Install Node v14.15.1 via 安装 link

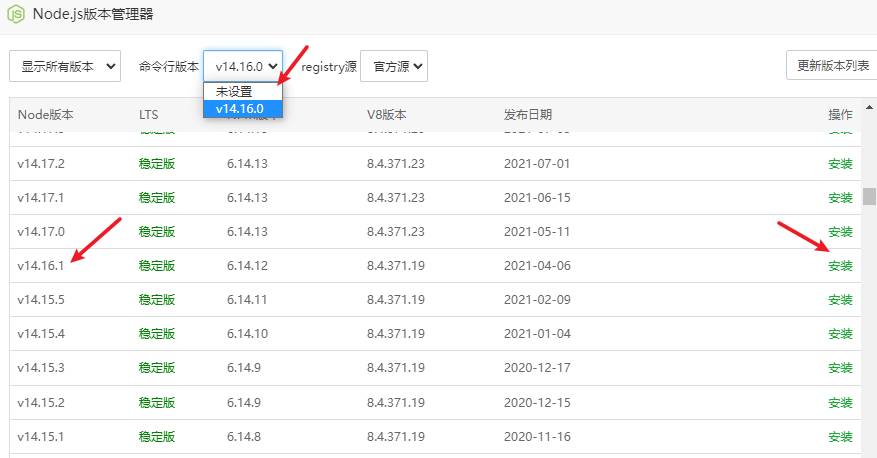tap(840, 437)
